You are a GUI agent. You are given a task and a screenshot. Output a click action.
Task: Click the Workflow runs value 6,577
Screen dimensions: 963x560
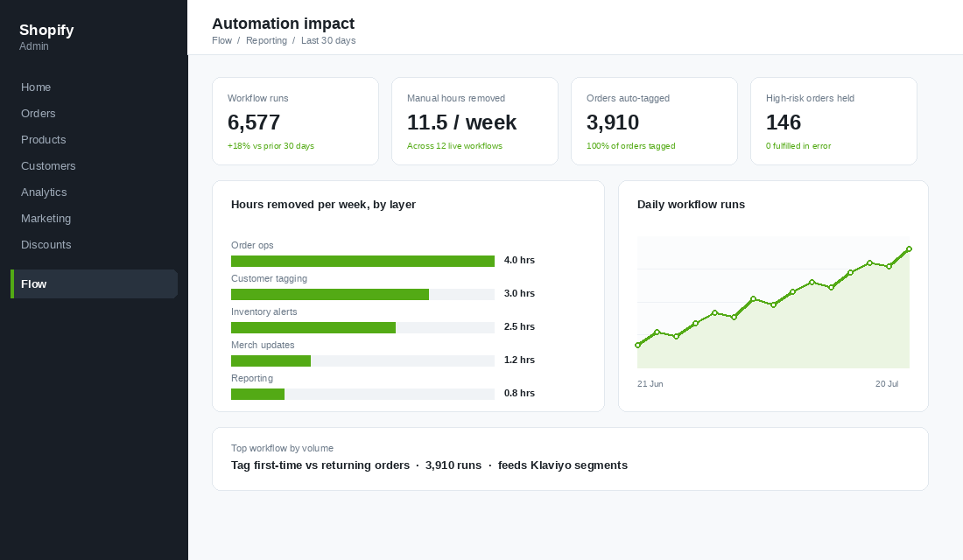pyautogui.click(x=254, y=122)
